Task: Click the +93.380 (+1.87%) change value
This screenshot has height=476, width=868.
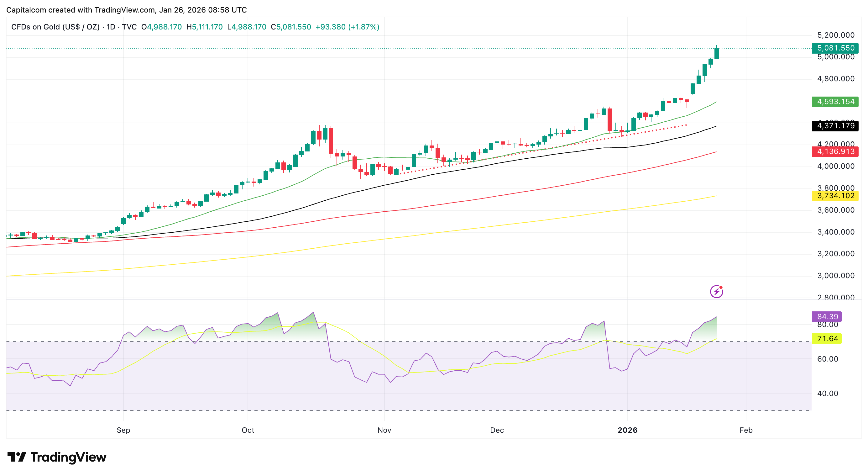Action: pyautogui.click(x=347, y=27)
